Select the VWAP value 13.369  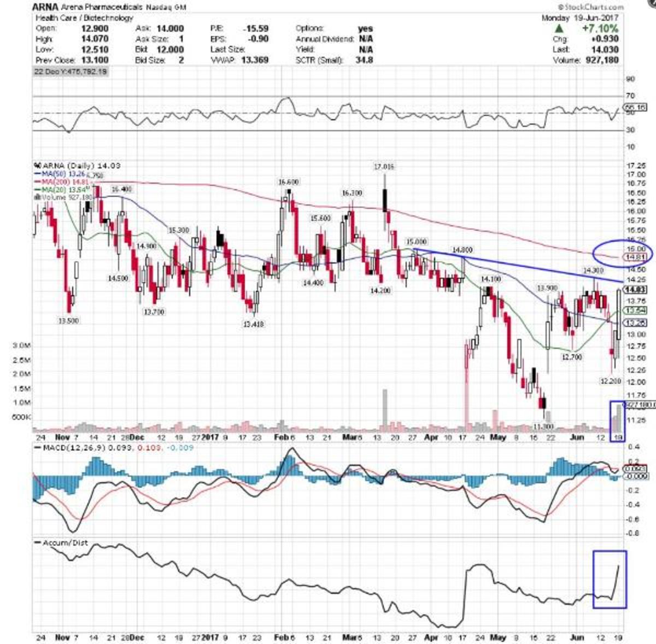pos(254,60)
